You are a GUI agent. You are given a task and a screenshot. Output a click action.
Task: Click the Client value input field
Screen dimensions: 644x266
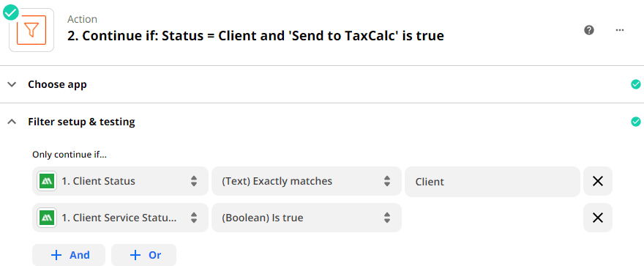(493, 181)
